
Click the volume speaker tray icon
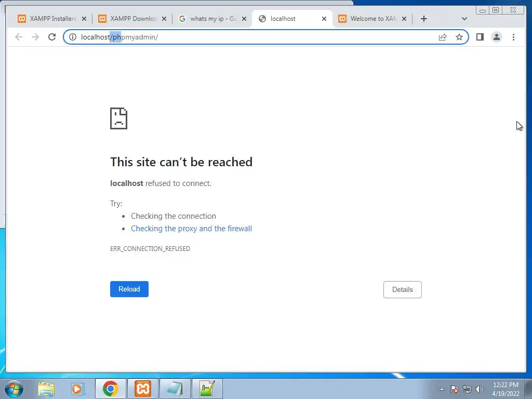point(480,389)
